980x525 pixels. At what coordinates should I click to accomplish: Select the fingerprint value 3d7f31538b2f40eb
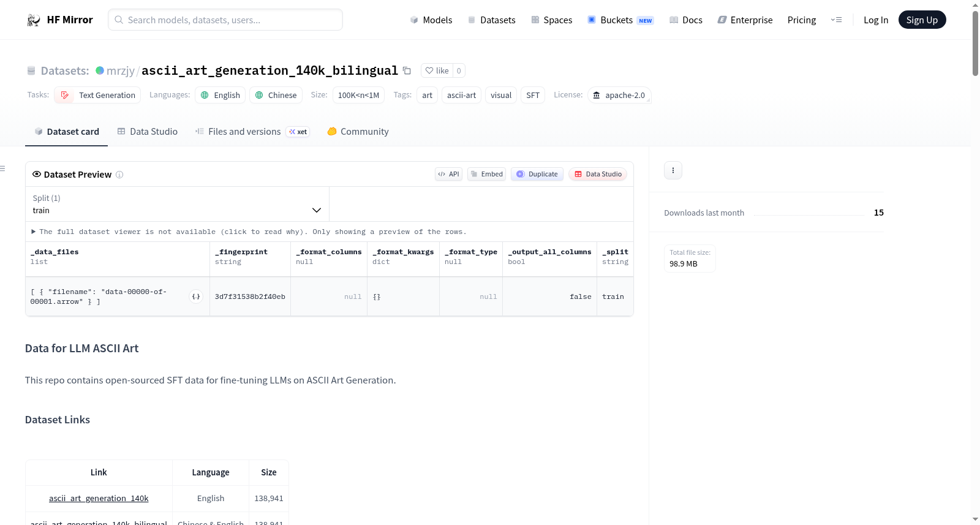[x=250, y=296]
